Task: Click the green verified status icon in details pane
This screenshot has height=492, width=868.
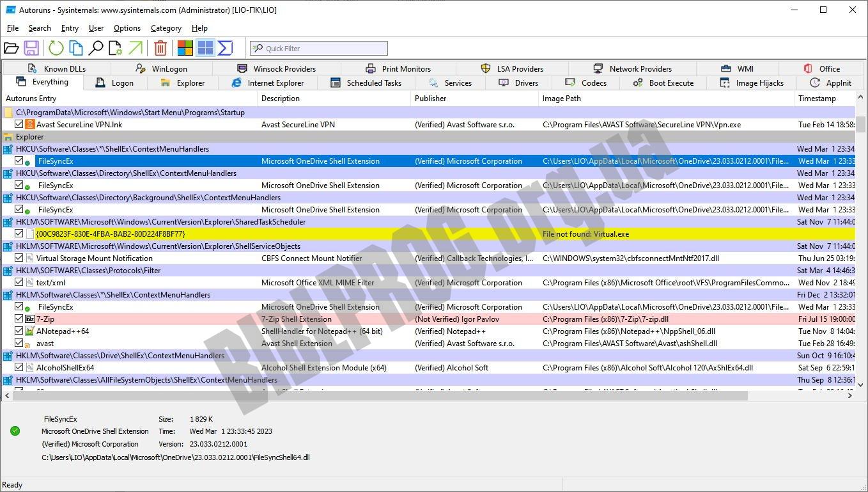Action: [15, 431]
